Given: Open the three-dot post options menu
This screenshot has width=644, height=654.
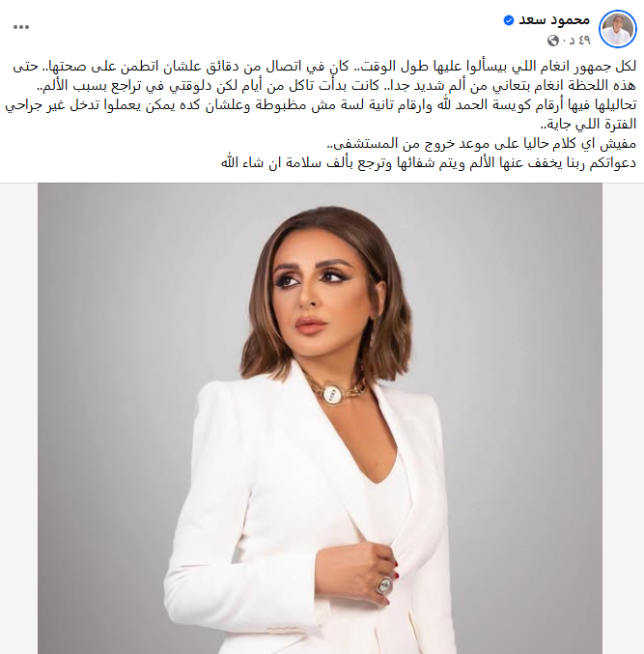Looking at the screenshot, I should (21, 27).
